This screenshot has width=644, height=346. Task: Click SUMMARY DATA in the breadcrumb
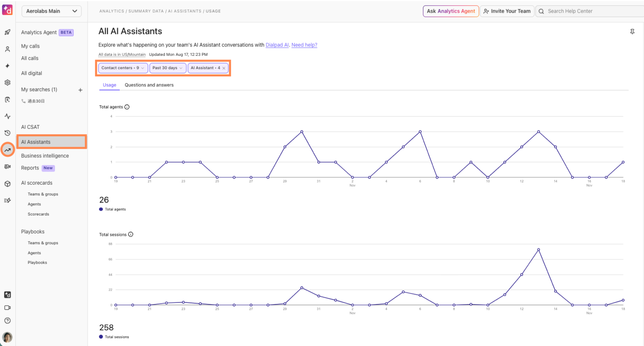pyautogui.click(x=146, y=11)
